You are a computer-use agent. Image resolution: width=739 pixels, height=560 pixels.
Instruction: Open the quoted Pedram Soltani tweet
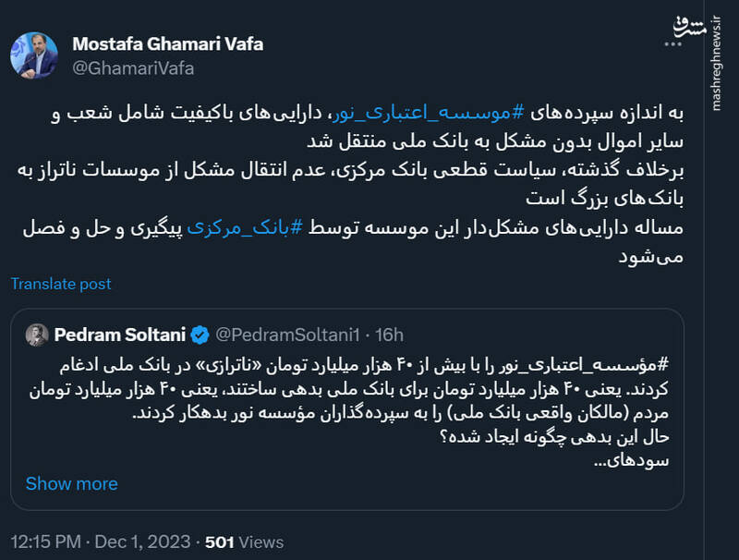pyautogui.click(x=369, y=407)
